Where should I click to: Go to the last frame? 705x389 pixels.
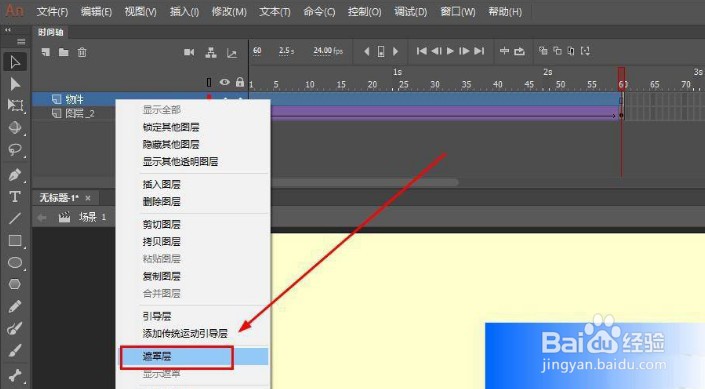[479, 51]
